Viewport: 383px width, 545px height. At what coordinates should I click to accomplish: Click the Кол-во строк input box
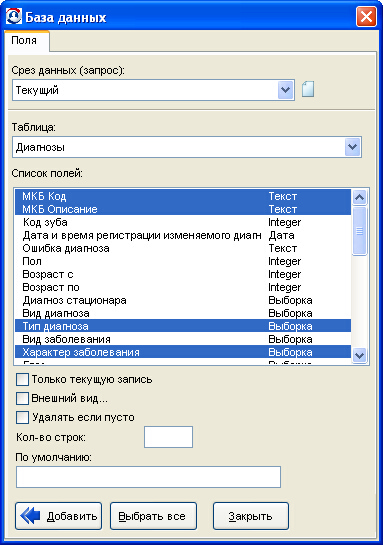[x=169, y=437]
